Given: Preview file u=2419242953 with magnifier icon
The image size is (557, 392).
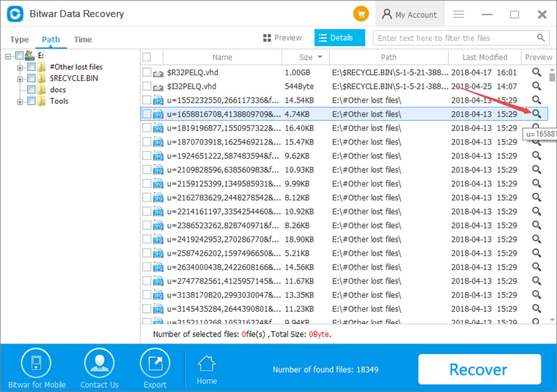Looking at the screenshot, I should click(536, 239).
